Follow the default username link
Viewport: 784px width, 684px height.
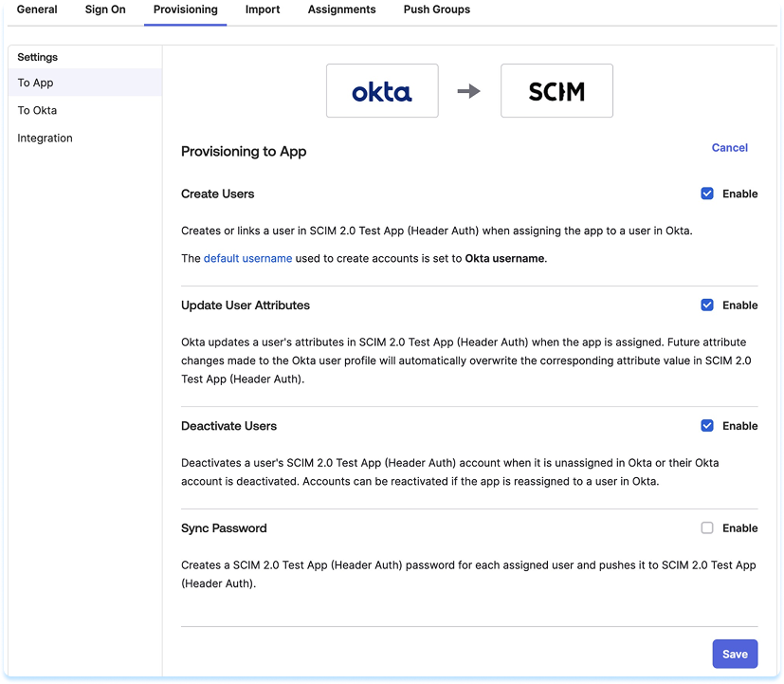tap(247, 258)
